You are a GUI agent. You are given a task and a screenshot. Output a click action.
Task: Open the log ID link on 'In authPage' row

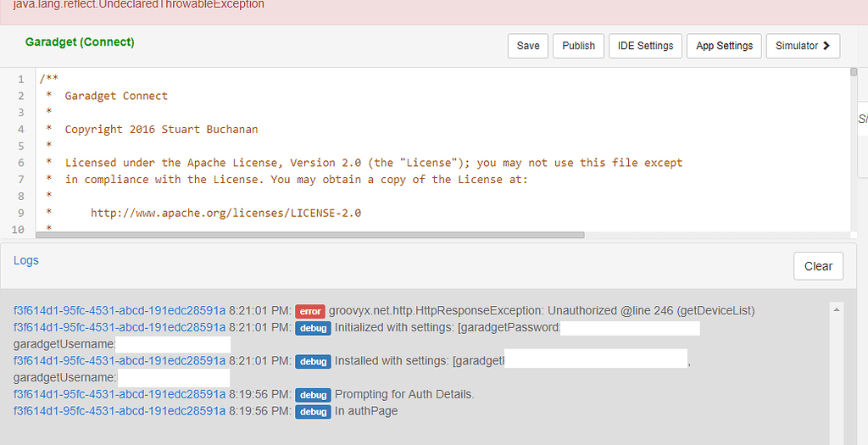tap(120, 412)
